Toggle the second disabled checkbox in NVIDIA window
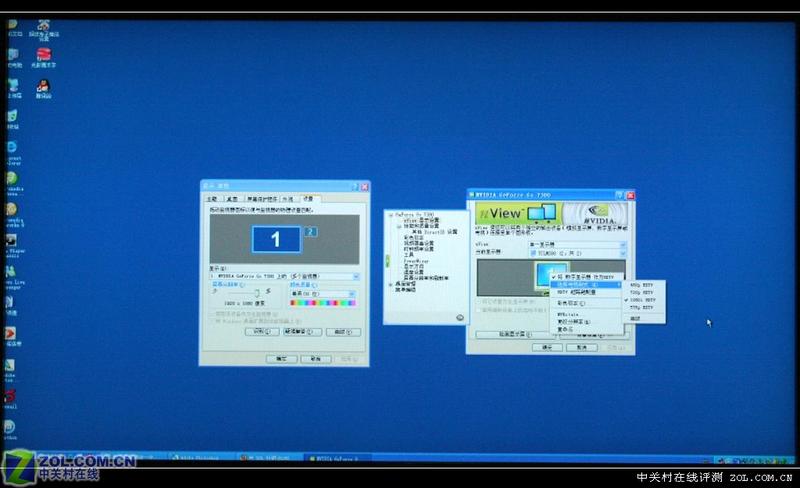Screen dimensions: 800x488 (479, 309)
